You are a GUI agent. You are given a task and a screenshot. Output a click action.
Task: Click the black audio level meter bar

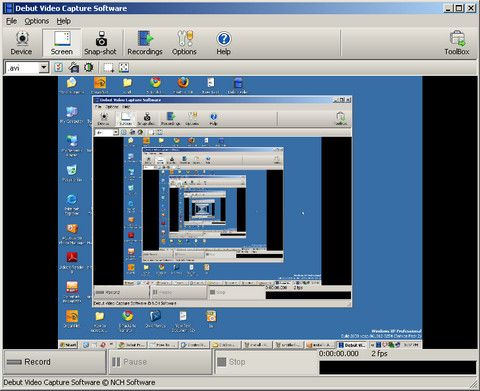[x=398, y=367]
